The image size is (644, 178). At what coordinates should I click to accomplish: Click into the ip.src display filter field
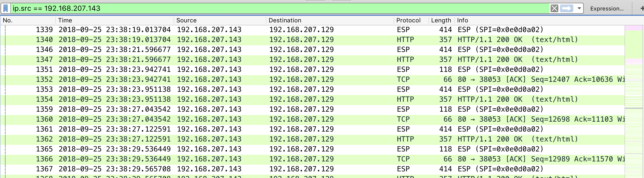coord(276,8)
